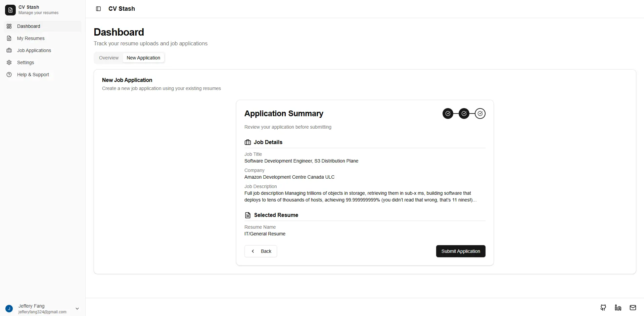Click the resume name 'IT/General Resume'
Screen dimensions: 644x316
(265, 234)
